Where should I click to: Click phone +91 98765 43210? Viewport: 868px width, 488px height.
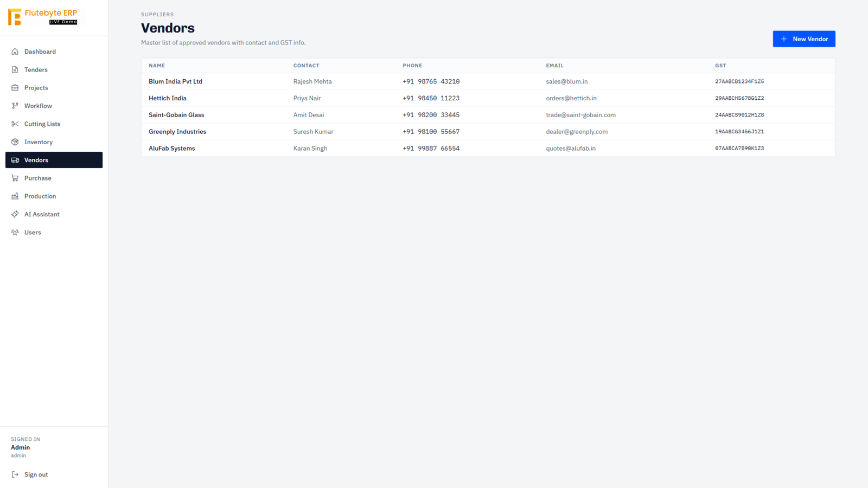tap(431, 81)
